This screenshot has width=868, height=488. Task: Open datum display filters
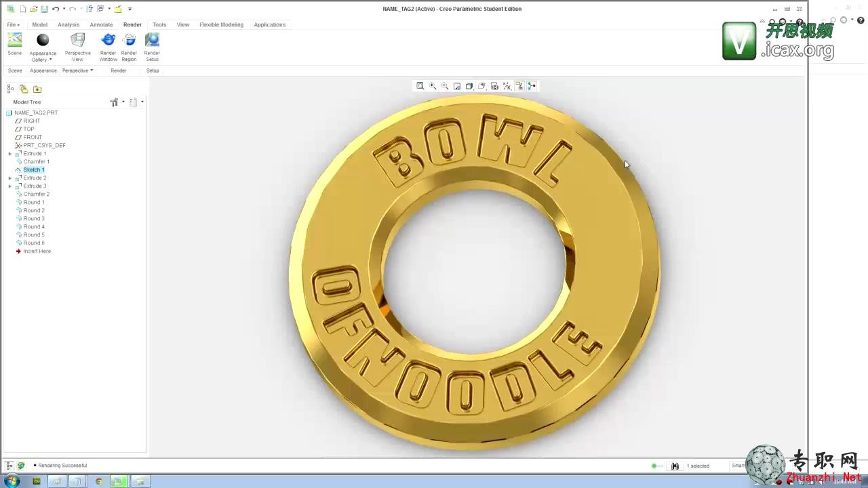pos(507,86)
